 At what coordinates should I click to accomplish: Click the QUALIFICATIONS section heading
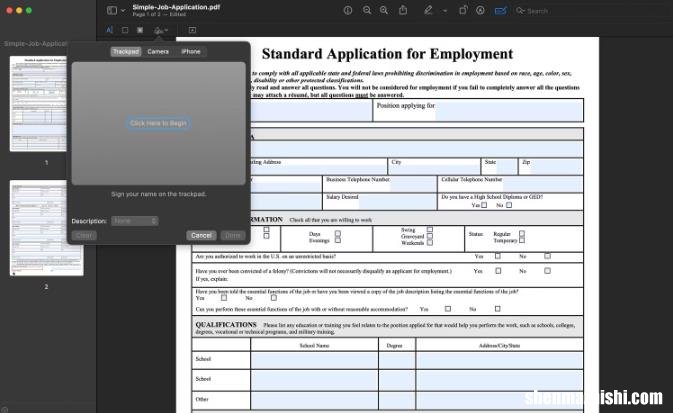pos(226,325)
